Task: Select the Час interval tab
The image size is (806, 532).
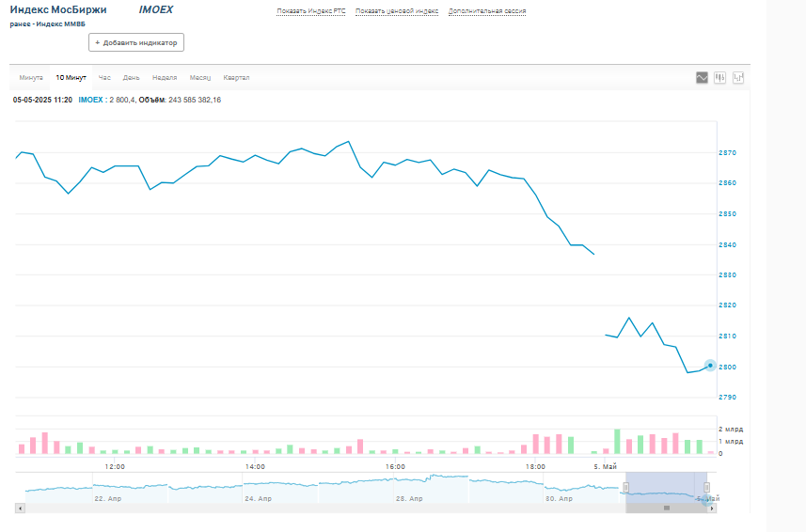Action: (104, 77)
